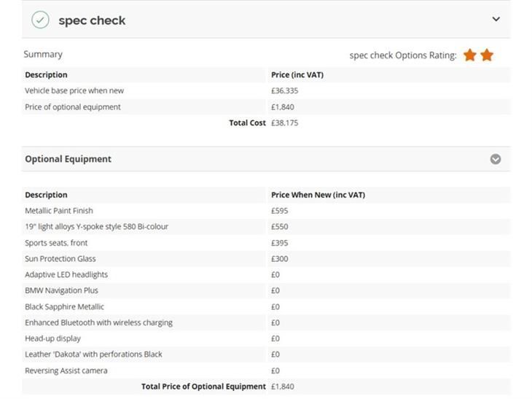The image size is (532, 399).
Task: Click the first orange rating star
Action: 470,55
